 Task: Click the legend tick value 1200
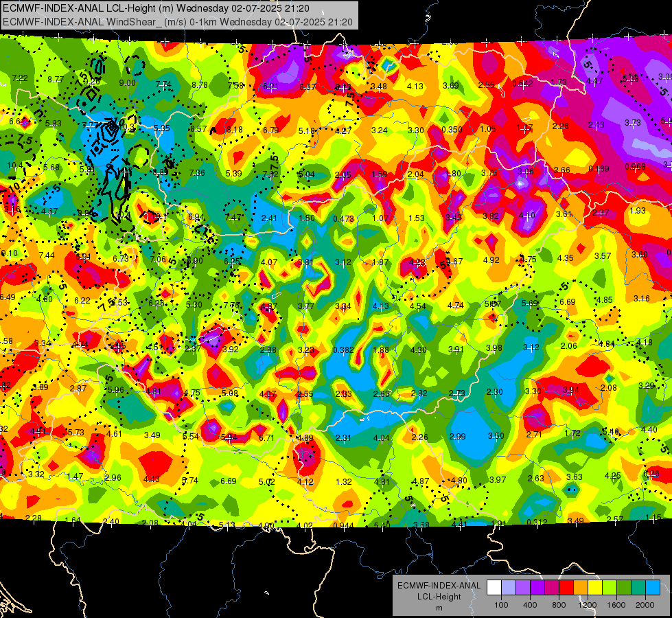pyautogui.click(x=588, y=605)
